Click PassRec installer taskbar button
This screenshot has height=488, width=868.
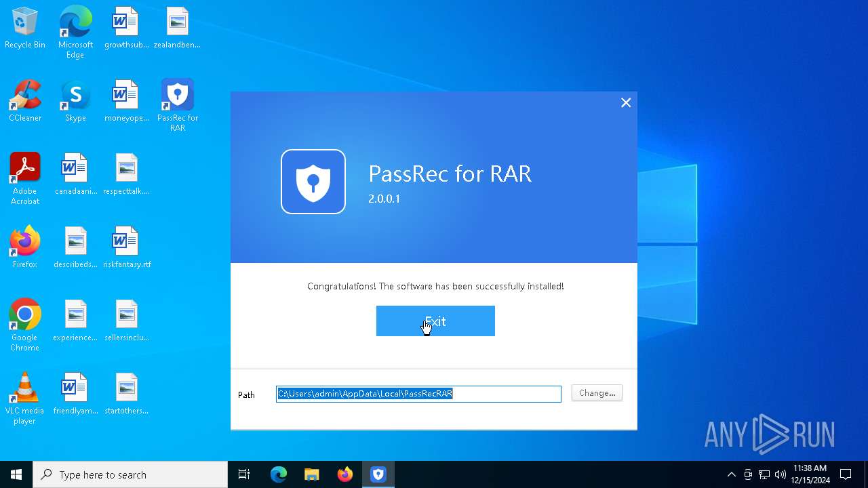pyautogui.click(x=378, y=474)
